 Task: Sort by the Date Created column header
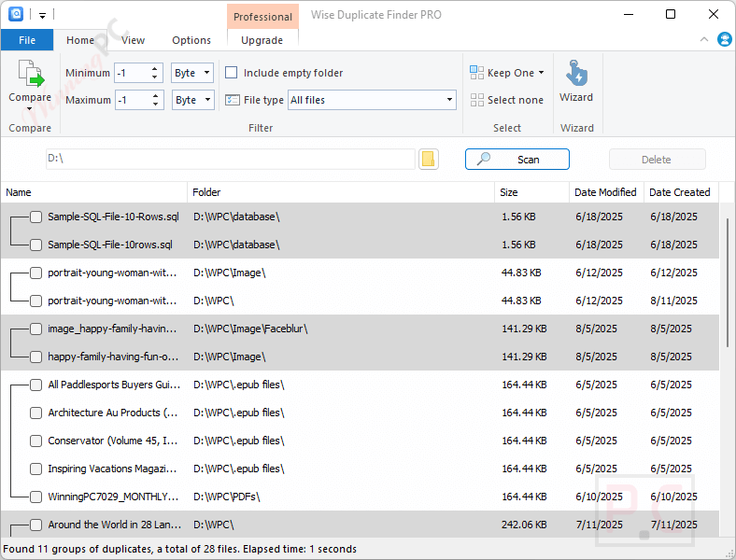point(681,192)
